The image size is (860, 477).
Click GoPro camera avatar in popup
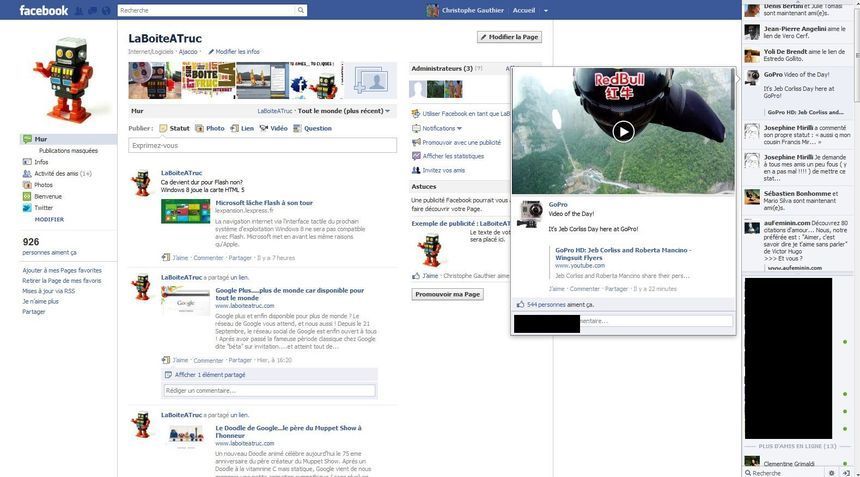[530, 214]
